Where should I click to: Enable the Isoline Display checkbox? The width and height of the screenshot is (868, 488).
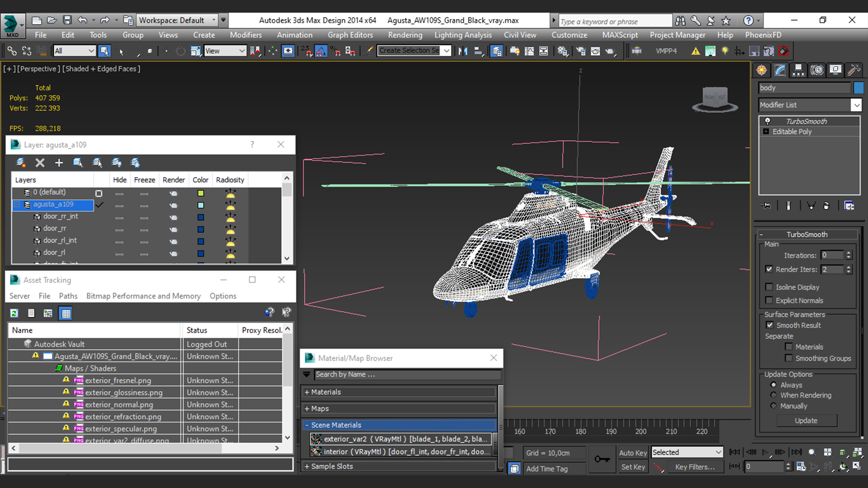[x=769, y=287]
